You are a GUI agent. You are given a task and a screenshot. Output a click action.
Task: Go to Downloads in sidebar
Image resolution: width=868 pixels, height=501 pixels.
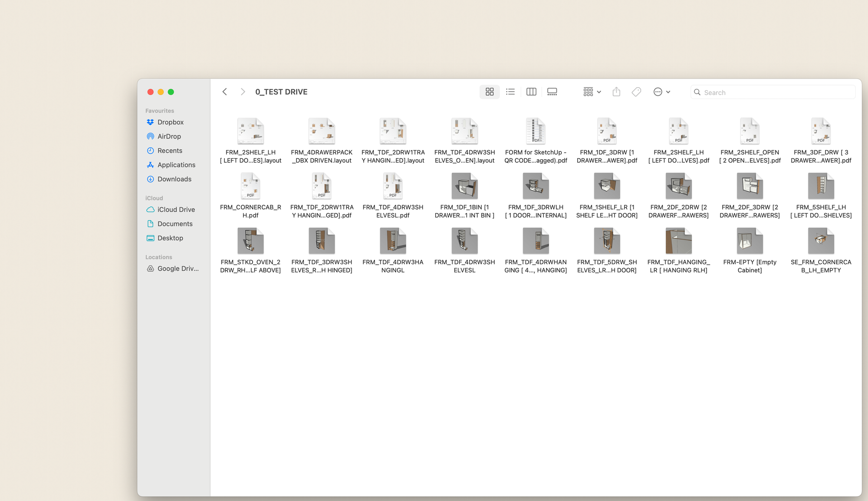click(x=174, y=179)
